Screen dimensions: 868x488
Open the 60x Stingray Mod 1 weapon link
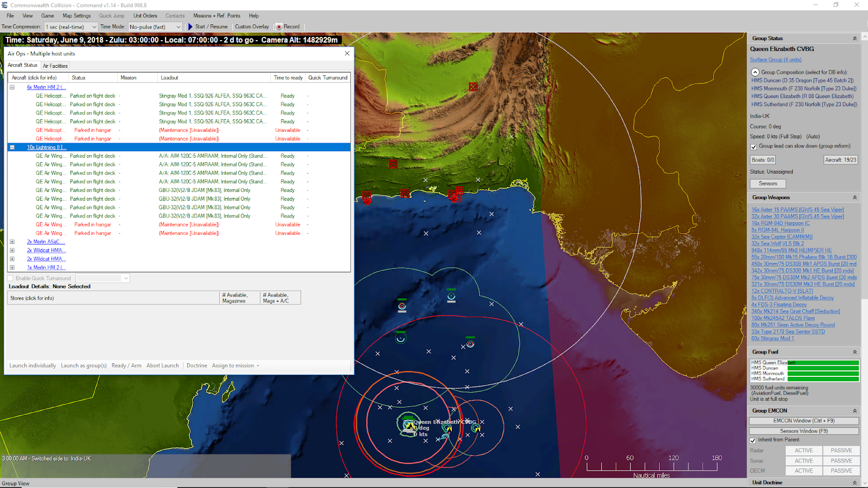[x=773, y=339]
